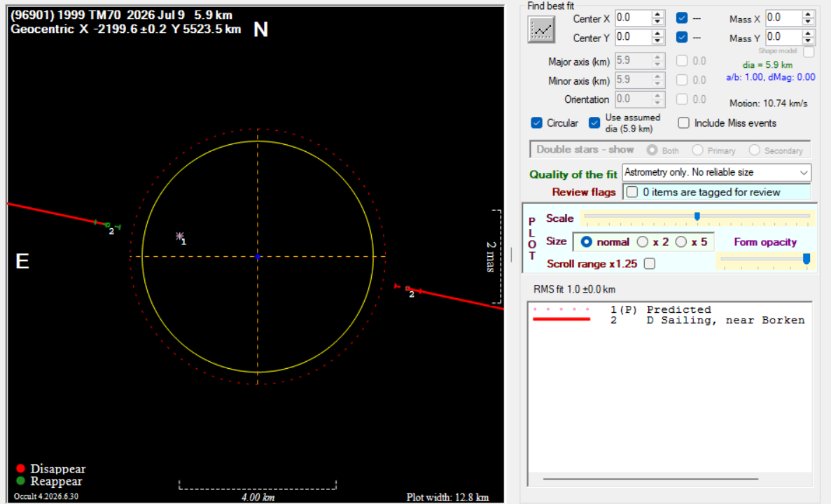Click the (96901) 1999 TM70 title text
The width and height of the screenshot is (831, 504).
point(121,15)
